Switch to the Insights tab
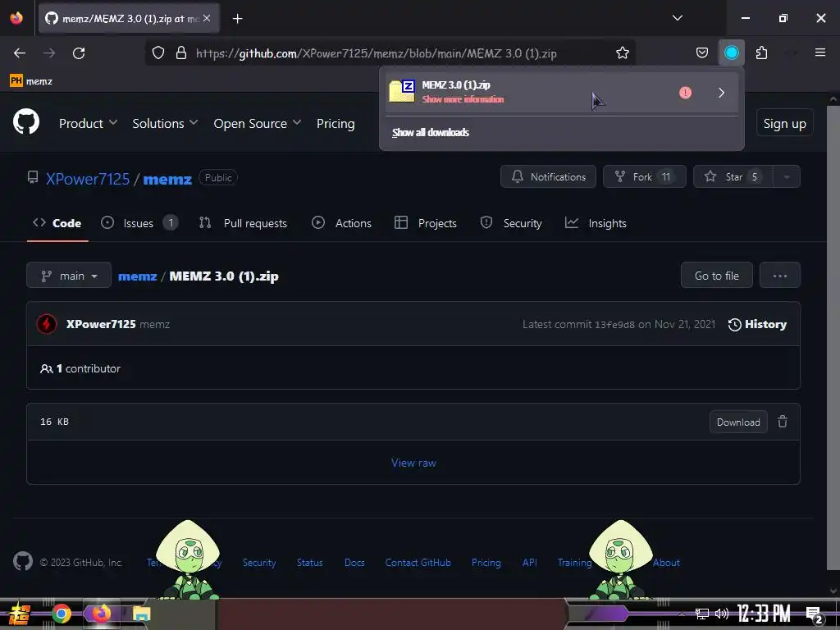The width and height of the screenshot is (840, 630). coord(596,223)
